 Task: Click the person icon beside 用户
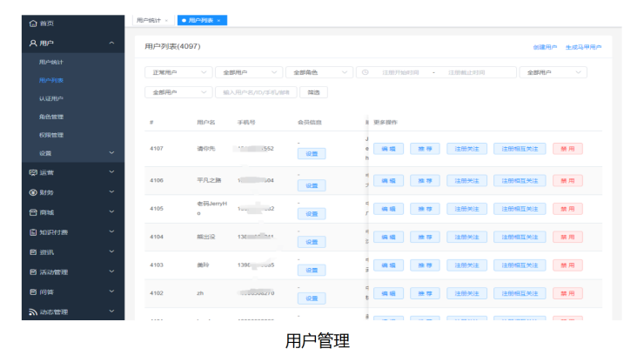(33, 44)
